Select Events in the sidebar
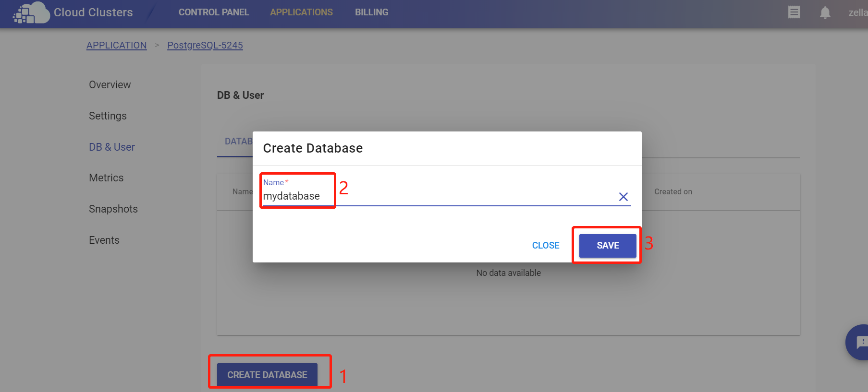 [x=104, y=240]
